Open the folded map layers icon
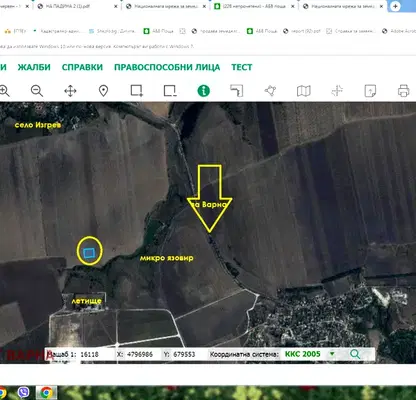 point(304,91)
